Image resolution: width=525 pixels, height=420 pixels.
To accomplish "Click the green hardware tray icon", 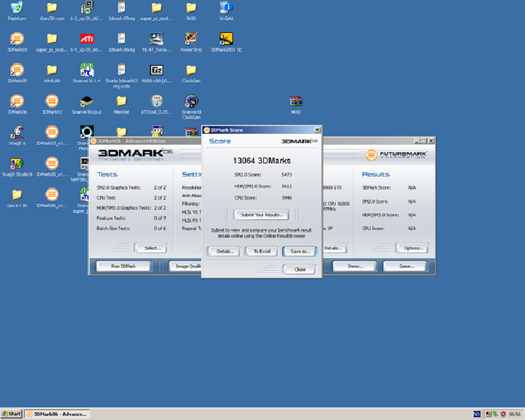I will tap(495, 414).
